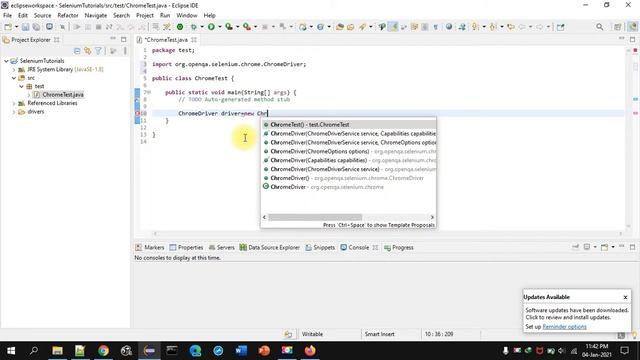The image size is (640, 360).
Task: Open the File menu
Action: [x=7, y=16]
